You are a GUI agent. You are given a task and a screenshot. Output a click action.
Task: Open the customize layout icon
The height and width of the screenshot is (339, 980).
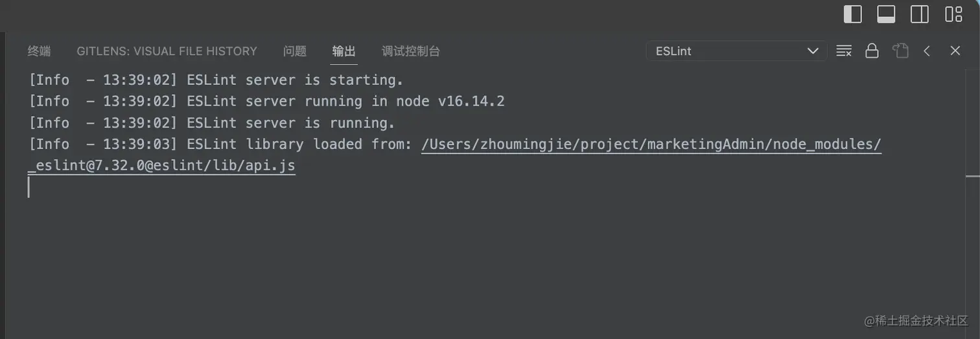tap(953, 14)
